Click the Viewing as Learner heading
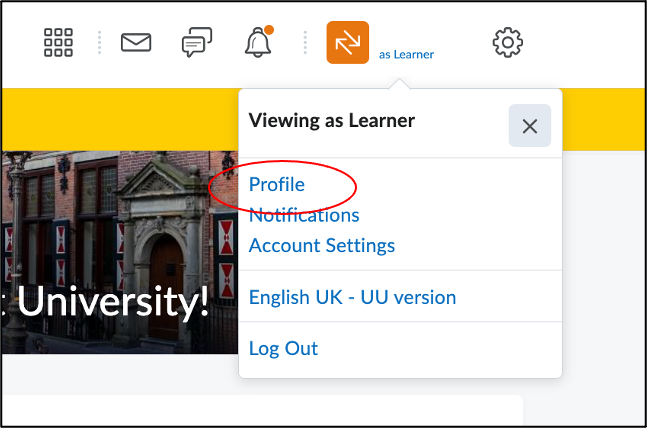 (331, 121)
